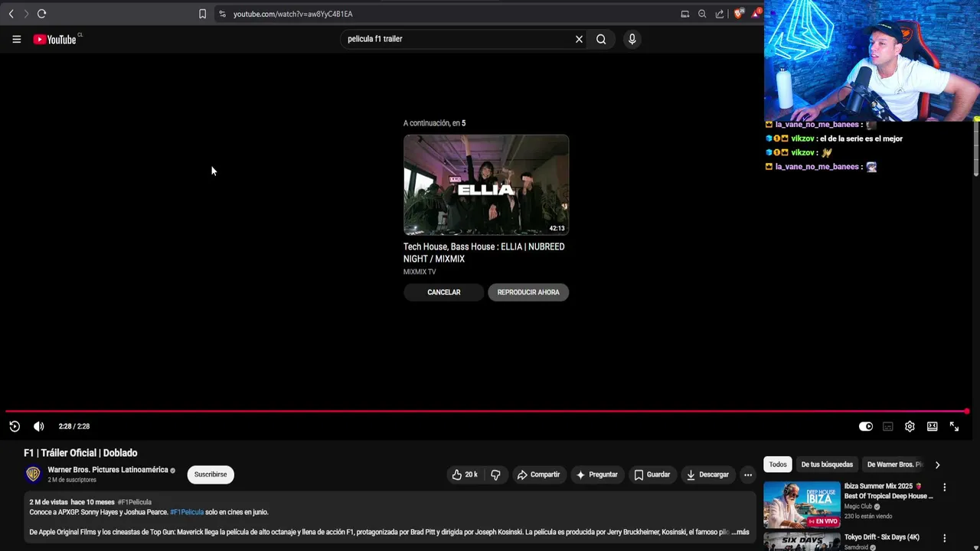The width and height of the screenshot is (980, 551).
Task: Open the Six Days video thumbnail
Action: pos(802,541)
